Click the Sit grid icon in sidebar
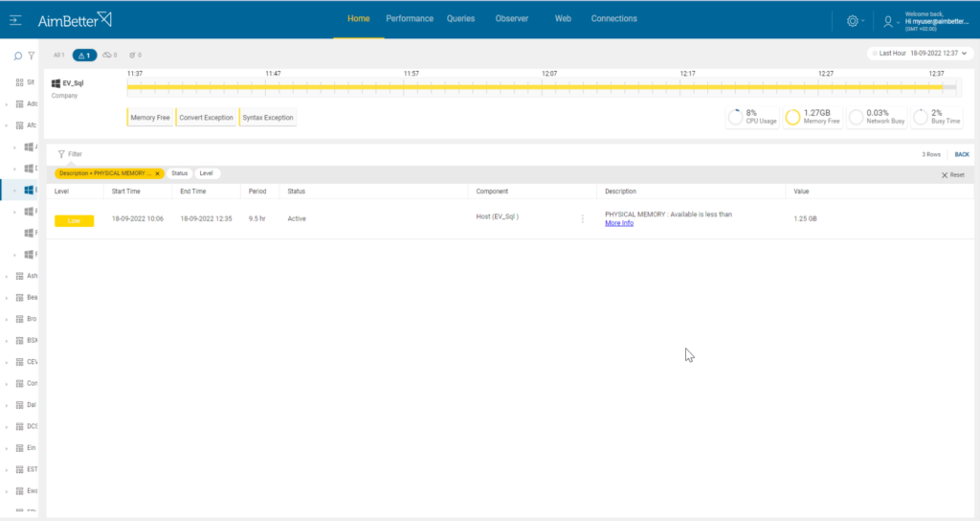This screenshot has width=980, height=521. pyautogui.click(x=19, y=82)
